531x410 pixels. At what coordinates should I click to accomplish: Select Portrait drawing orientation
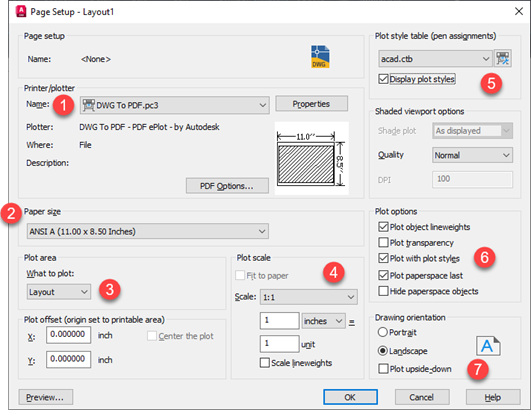point(382,332)
